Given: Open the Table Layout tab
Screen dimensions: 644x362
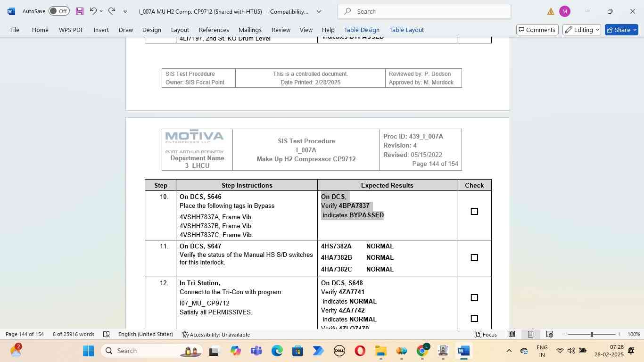Looking at the screenshot, I should (406, 30).
